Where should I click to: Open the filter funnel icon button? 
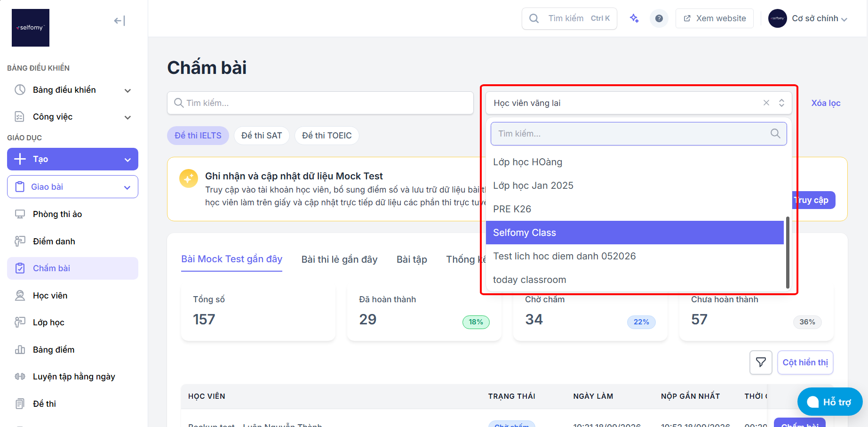pos(761,363)
